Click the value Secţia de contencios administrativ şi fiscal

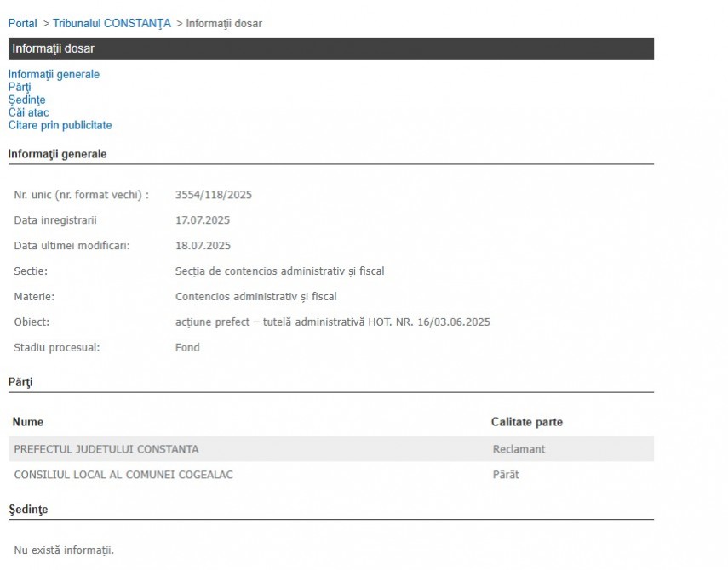tap(279, 271)
